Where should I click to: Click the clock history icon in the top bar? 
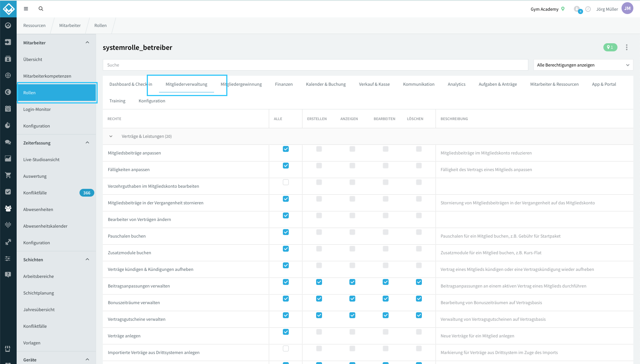click(x=588, y=9)
